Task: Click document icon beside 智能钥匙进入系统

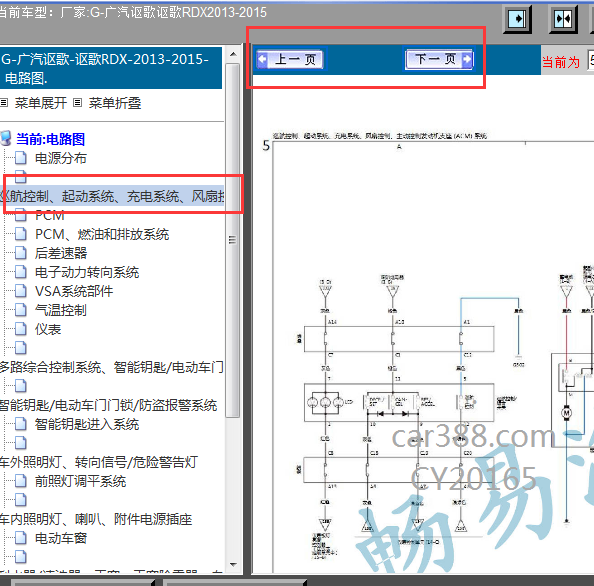Action: [x=21, y=423]
